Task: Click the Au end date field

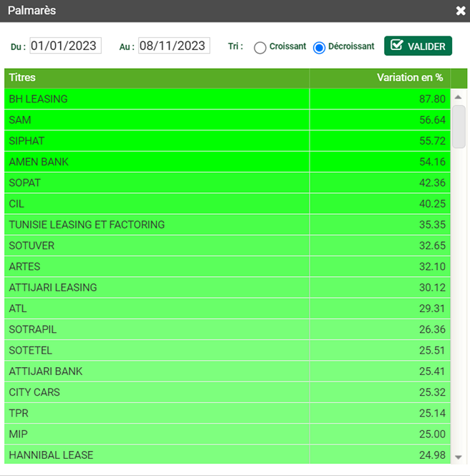Action: tap(174, 46)
